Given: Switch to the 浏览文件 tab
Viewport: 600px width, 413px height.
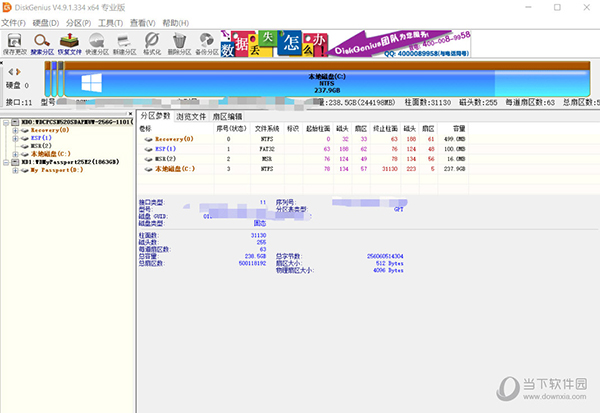Looking at the screenshot, I should pyautogui.click(x=191, y=117).
